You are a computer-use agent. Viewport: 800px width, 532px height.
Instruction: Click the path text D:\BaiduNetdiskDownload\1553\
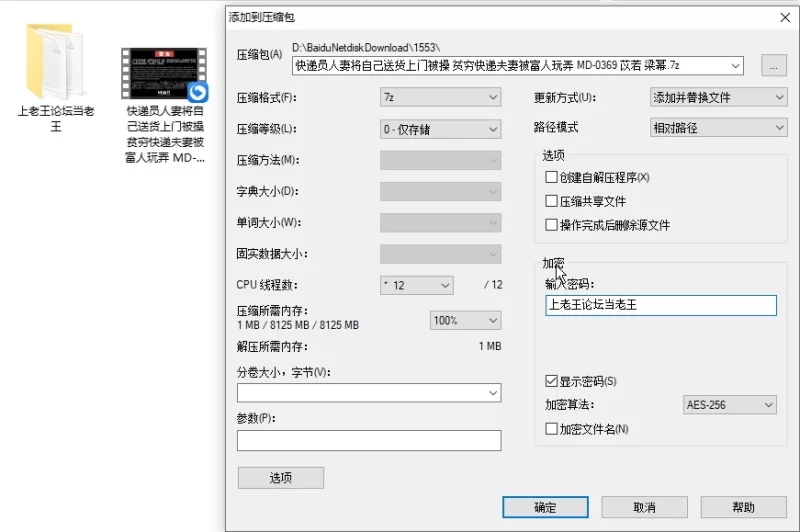click(x=366, y=47)
